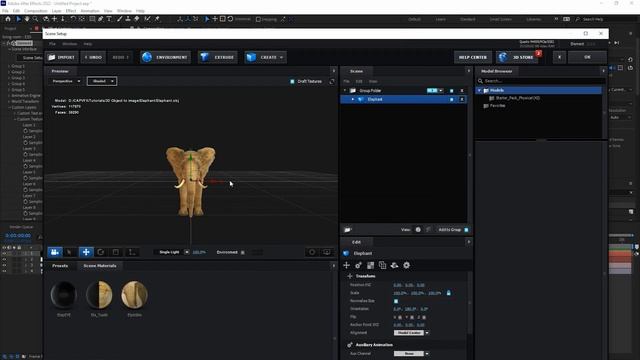Open the Single Light dropdown arrow
This screenshot has width=640, height=360.
coord(187,252)
